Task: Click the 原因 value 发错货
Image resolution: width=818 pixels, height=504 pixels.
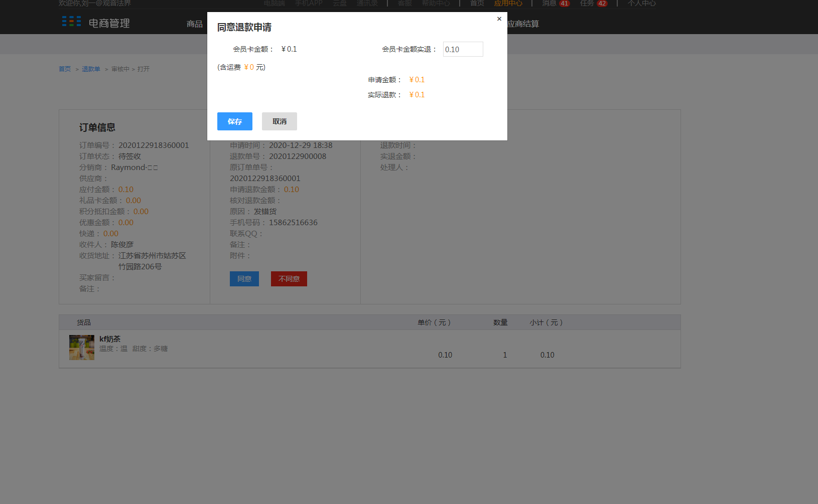Action: point(265,212)
